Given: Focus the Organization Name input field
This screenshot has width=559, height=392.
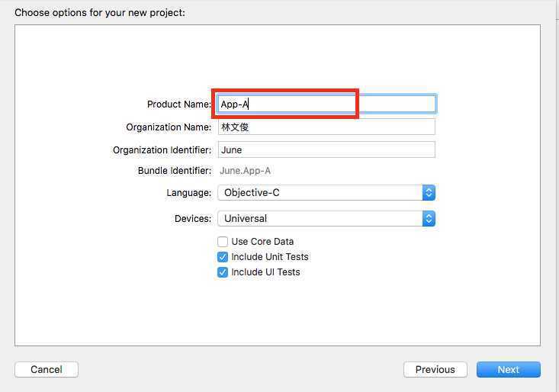Looking at the screenshot, I should (326, 127).
